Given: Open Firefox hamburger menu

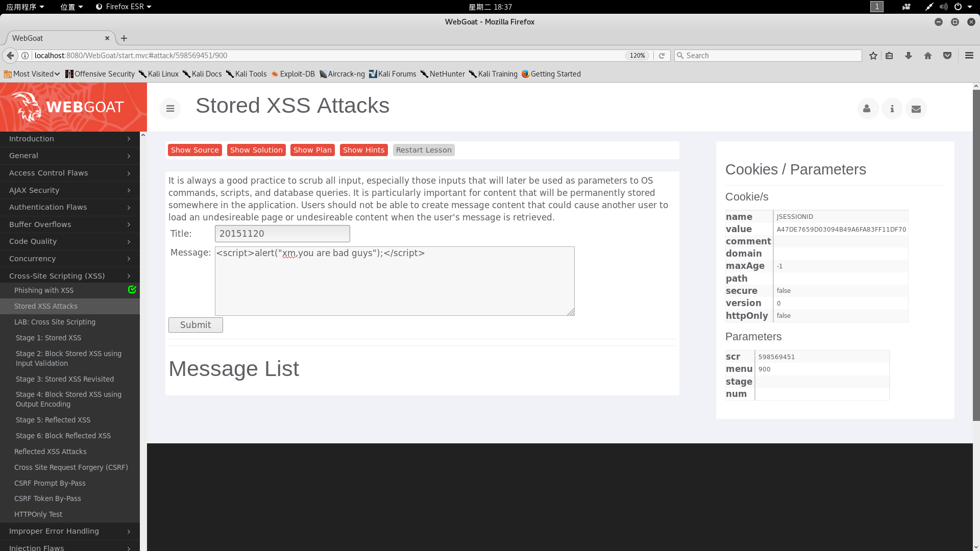Looking at the screenshot, I should [x=969, y=56].
